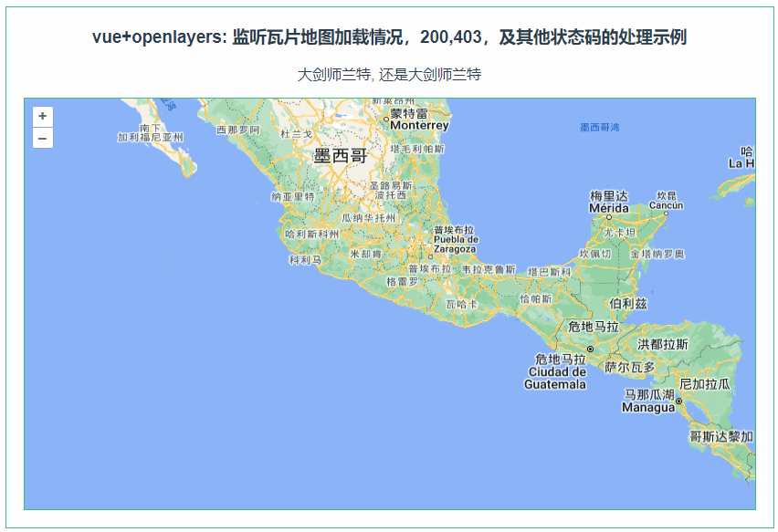This screenshot has height=532, width=778.
Task: Click the 墨西哥湾 gulf label
Action: (599, 128)
